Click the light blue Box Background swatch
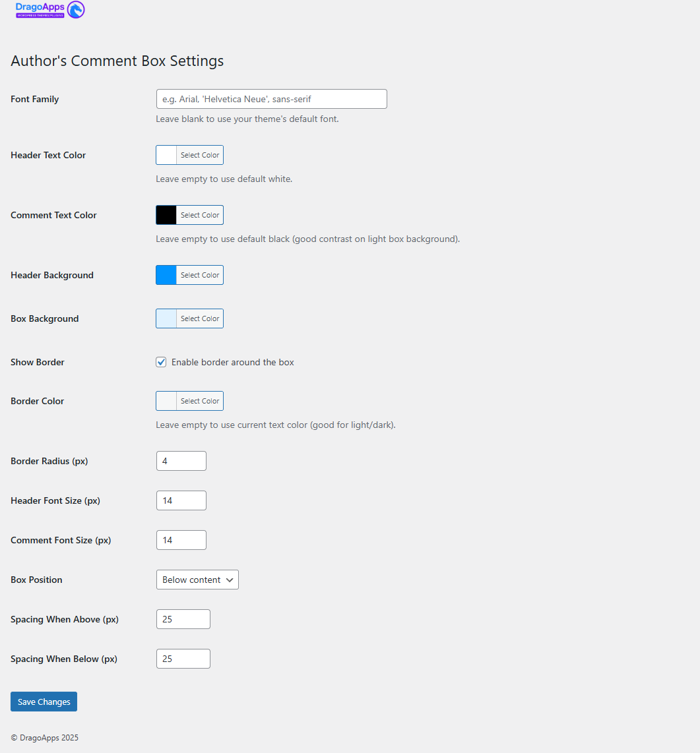 pos(166,318)
